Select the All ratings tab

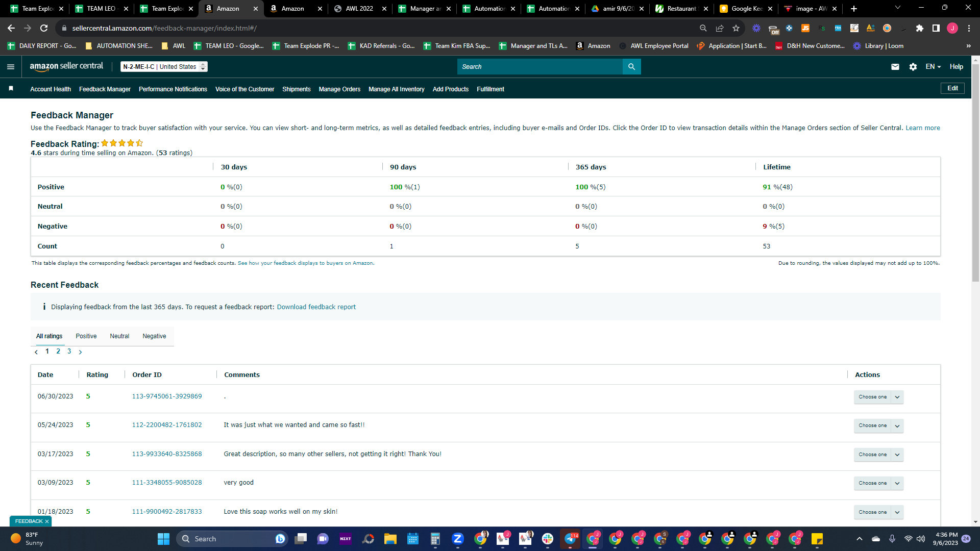(50, 336)
